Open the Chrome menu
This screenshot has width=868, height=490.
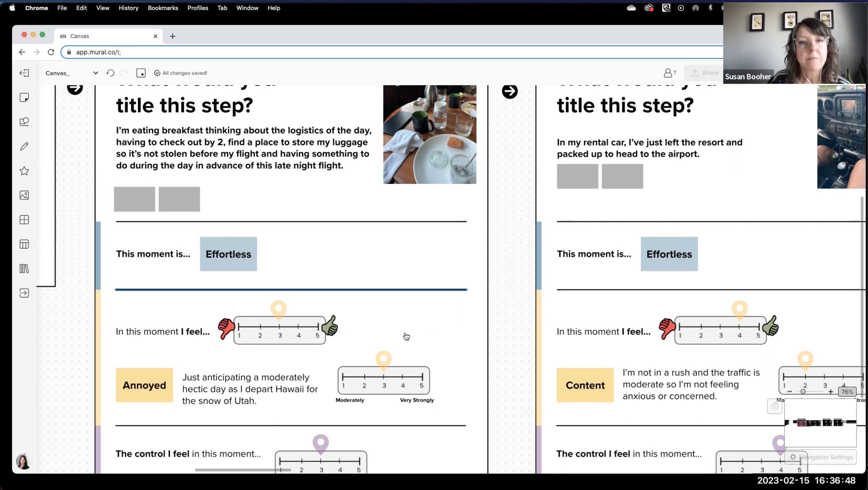pyautogui.click(x=36, y=8)
